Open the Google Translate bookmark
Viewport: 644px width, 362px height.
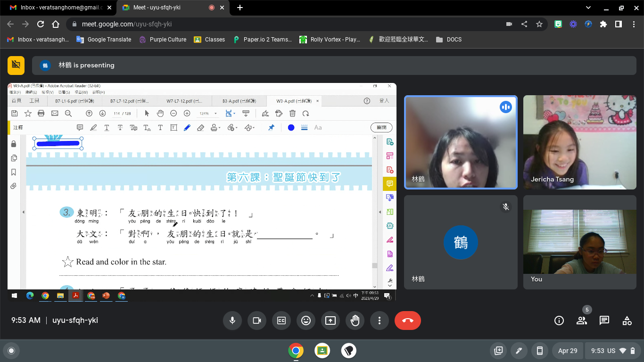pos(104,40)
